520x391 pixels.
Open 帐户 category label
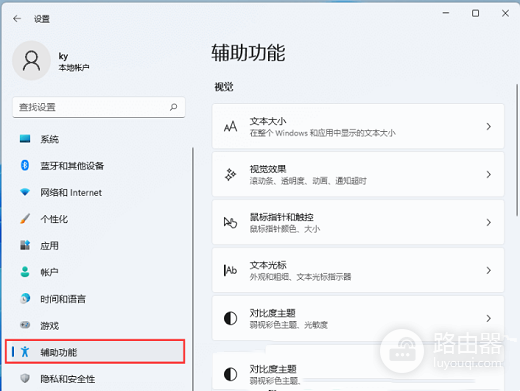pos(49,272)
